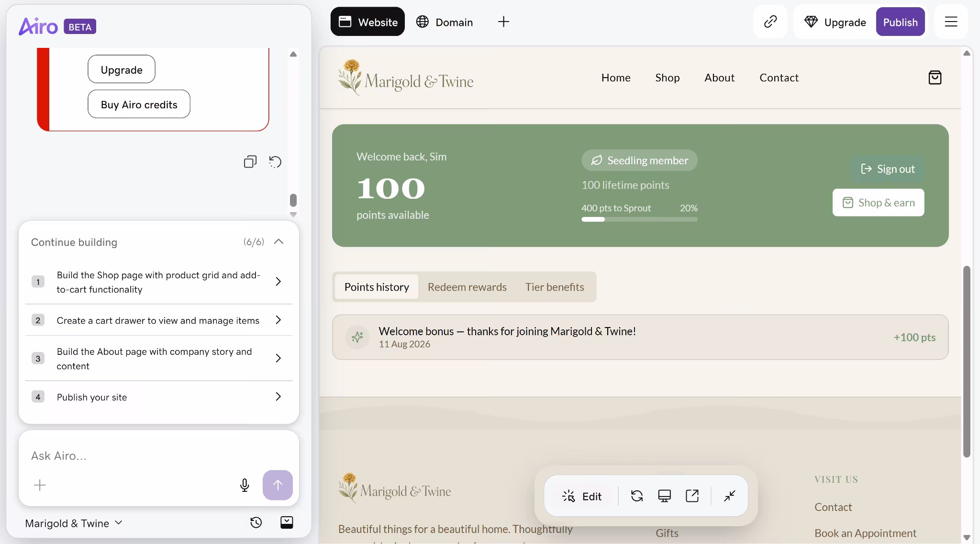Screen dimensions: 980x544
Task: Click the copy link icon in top bar
Action: click(770, 22)
